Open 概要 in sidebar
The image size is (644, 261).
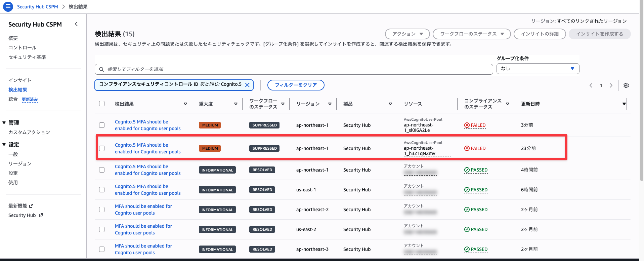pos(13,38)
